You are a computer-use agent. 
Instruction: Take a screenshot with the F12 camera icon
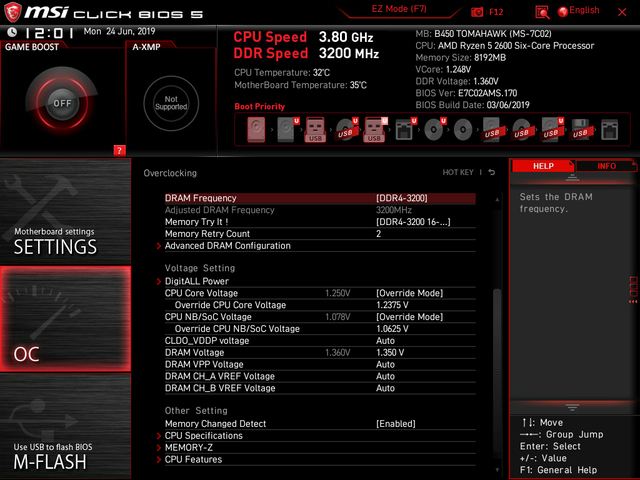point(477,12)
